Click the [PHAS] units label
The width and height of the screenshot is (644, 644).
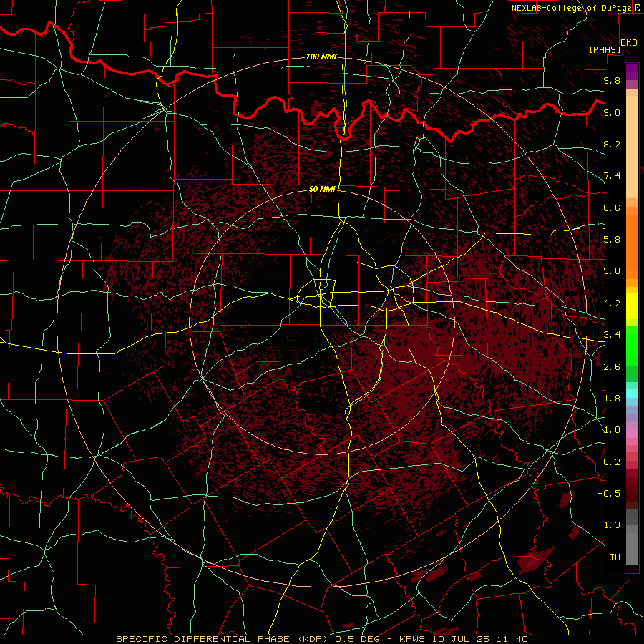[x=605, y=50]
